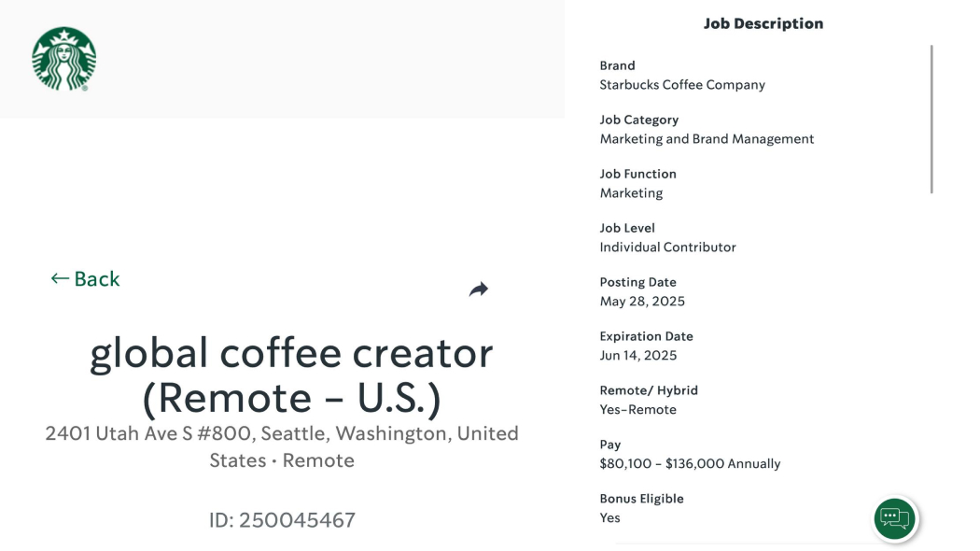Click the Job Description panel scrollbar
The height and width of the screenshot is (551, 980).
click(x=931, y=119)
